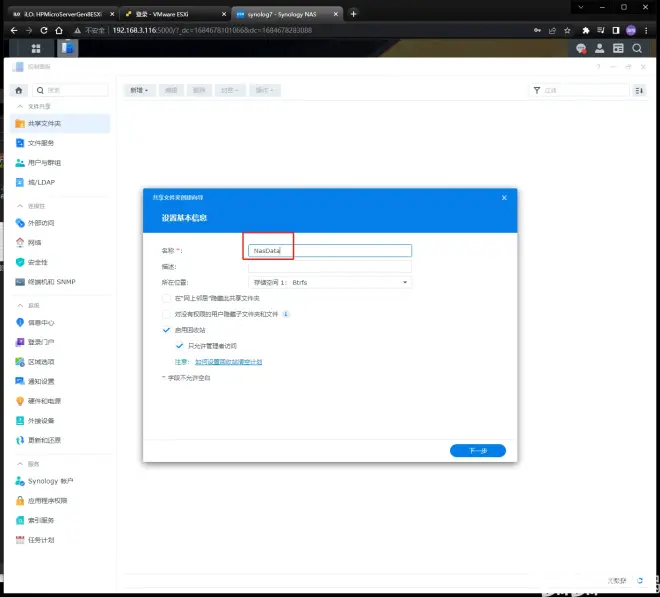
Task: Bookmark this page with star icon
Action: [x=567, y=30]
